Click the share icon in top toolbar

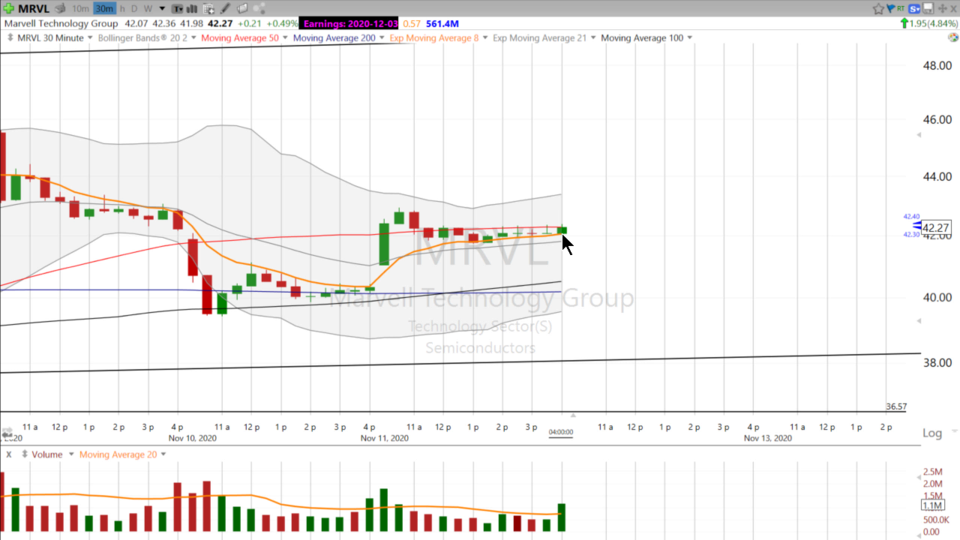(x=259, y=9)
